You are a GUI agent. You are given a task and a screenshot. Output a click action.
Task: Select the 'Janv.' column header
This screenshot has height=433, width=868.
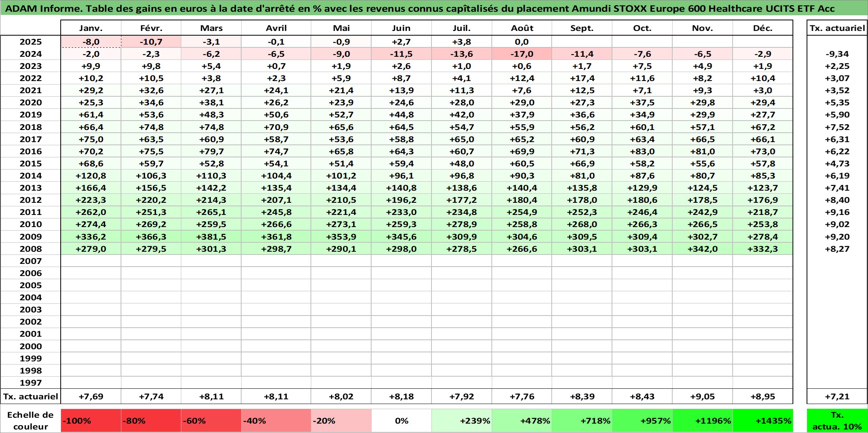pyautogui.click(x=91, y=28)
